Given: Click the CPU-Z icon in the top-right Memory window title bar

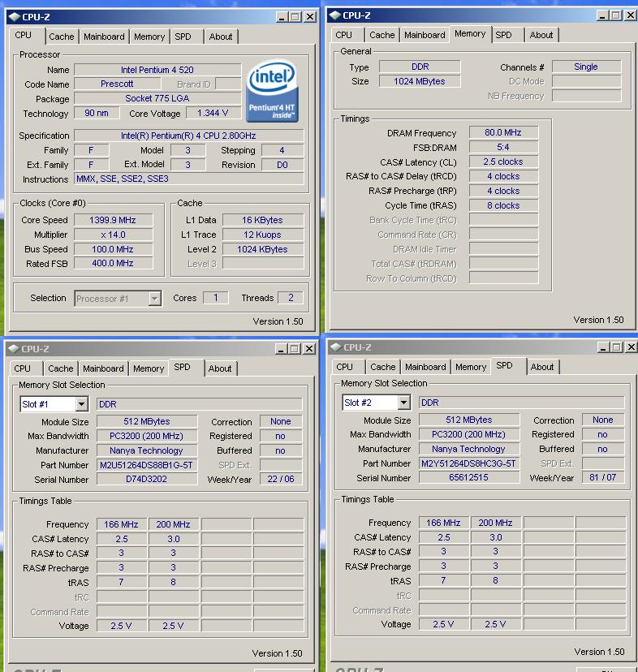Looking at the screenshot, I should tap(335, 15).
